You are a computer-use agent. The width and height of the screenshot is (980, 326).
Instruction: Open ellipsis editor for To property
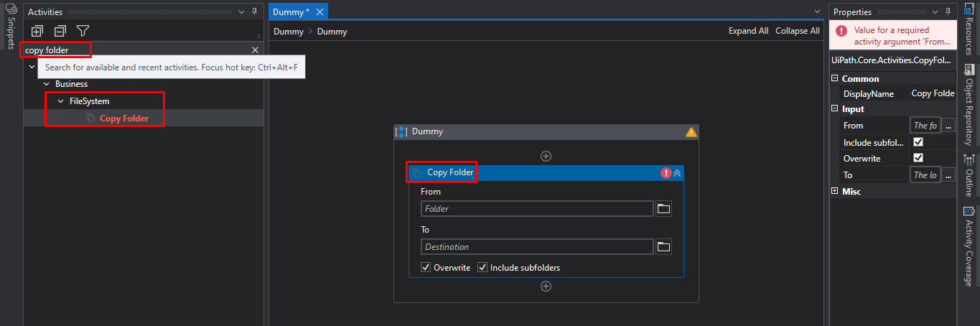(948, 175)
